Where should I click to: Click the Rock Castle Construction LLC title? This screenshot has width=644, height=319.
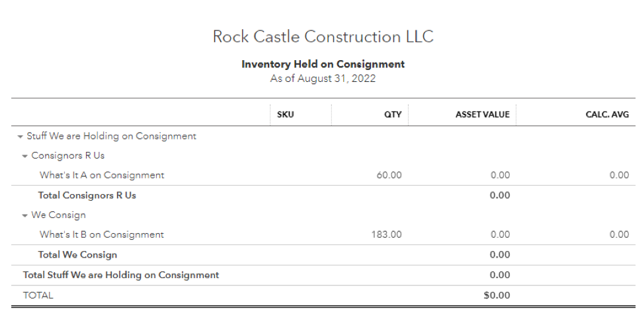coord(323,37)
